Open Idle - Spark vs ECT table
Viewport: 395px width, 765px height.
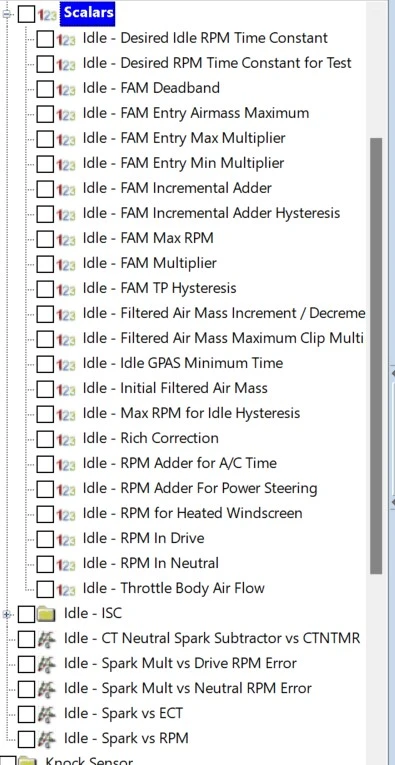(x=123, y=713)
